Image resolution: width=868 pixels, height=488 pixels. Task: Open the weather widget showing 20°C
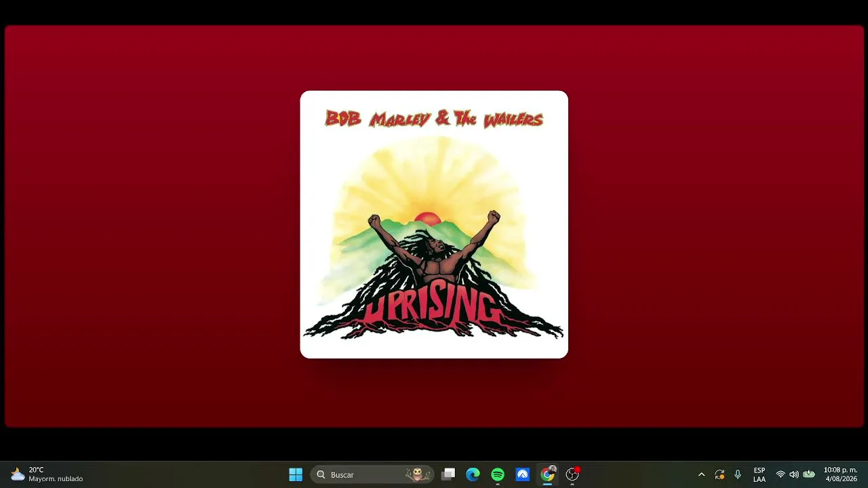tap(46, 474)
